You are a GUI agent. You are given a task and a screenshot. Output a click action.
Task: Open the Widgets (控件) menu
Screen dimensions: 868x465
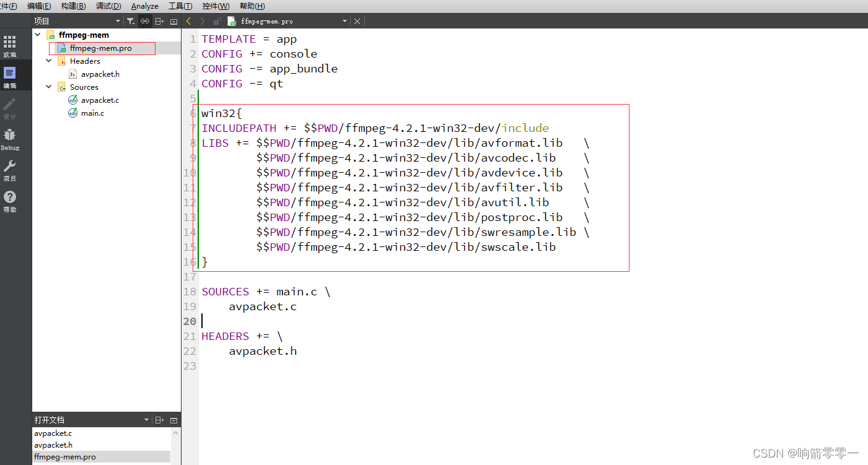point(216,6)
